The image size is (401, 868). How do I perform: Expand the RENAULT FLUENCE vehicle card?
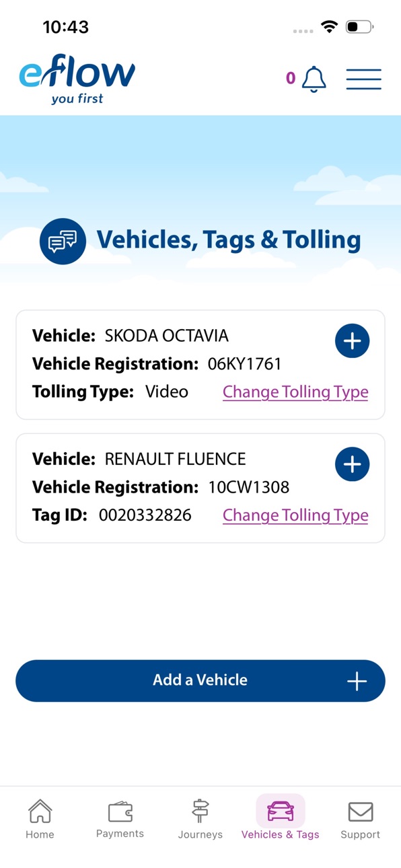point(353,464)
